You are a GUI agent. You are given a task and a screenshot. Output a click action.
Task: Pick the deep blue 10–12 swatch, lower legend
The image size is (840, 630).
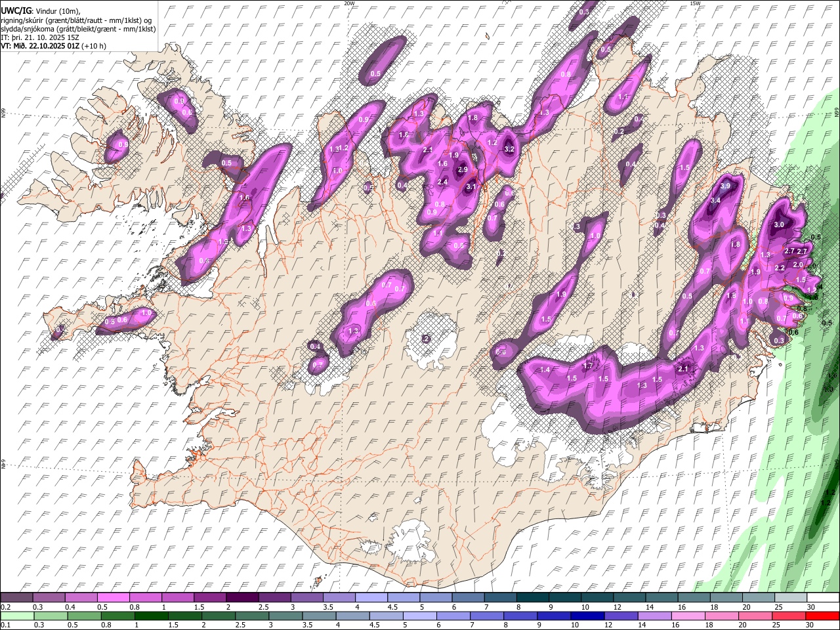588,616
